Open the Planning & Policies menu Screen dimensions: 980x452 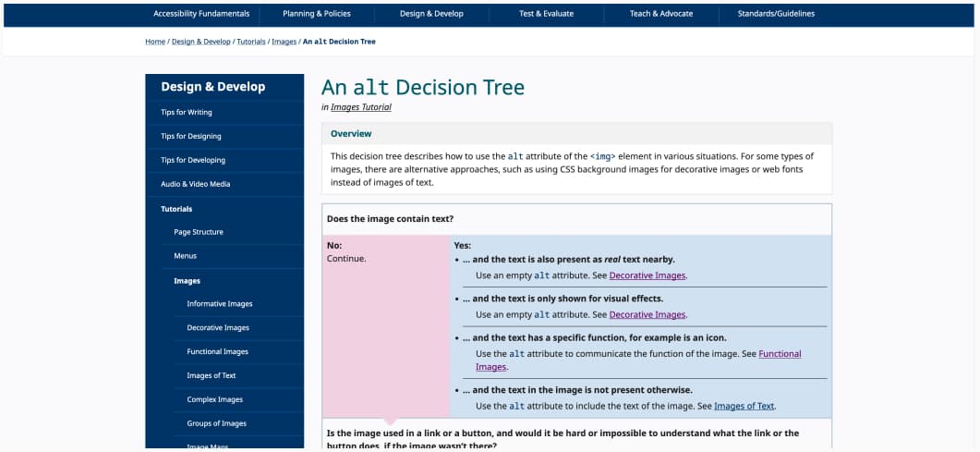click(x=316, y=14)
